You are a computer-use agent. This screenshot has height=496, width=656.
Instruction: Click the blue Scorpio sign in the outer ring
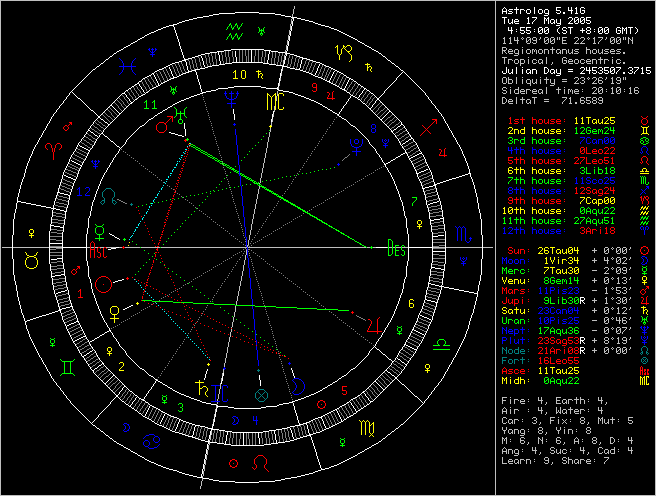coord(463,234)
